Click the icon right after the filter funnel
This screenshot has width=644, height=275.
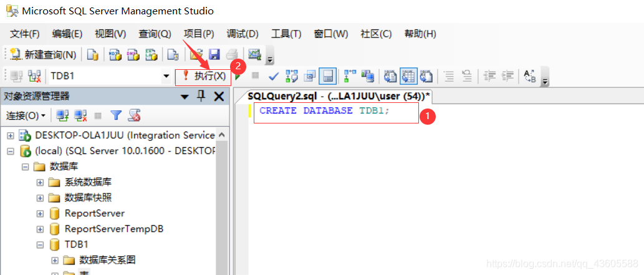coord(134,116)
